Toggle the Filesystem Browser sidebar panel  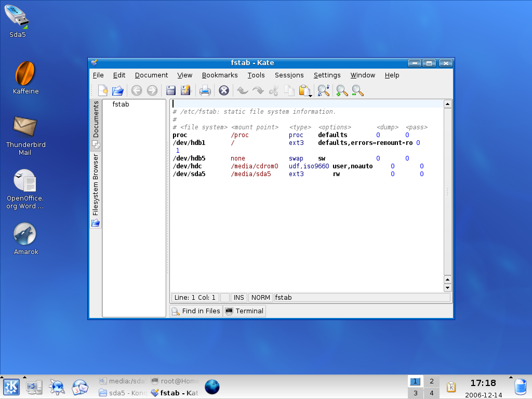[96, 190]
